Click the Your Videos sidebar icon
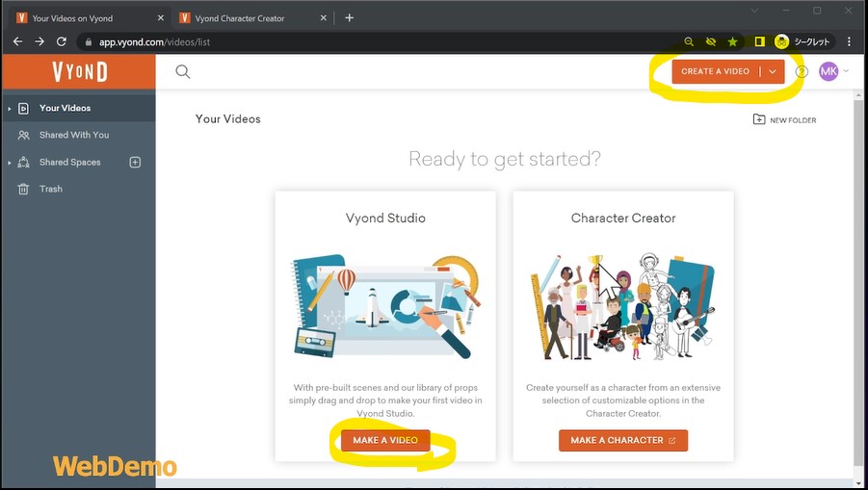 pos(23,109)
